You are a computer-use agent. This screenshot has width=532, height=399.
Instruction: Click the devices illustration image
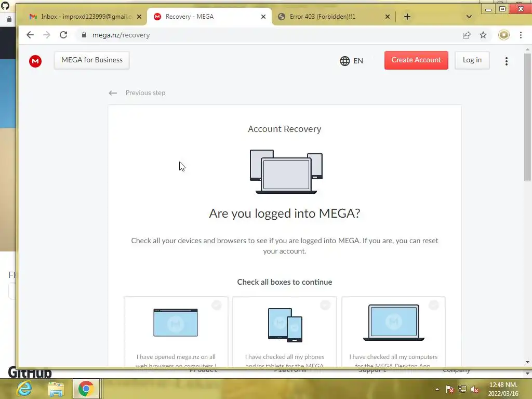pos(286,171)
